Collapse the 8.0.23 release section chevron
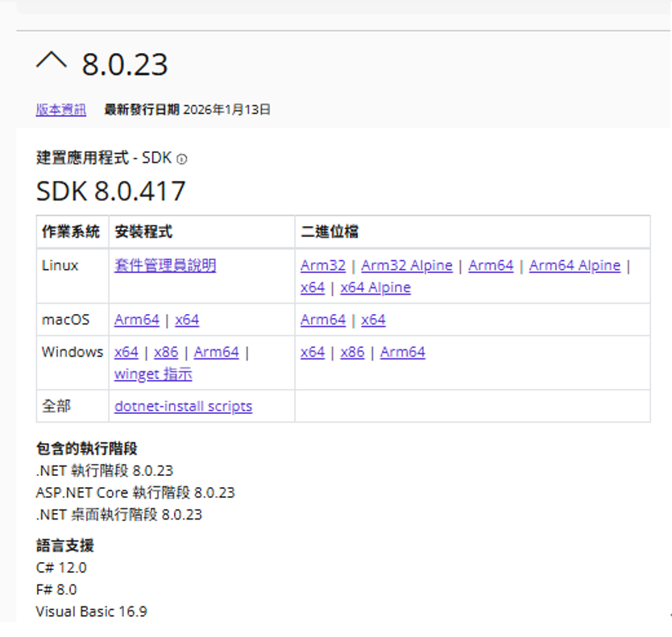Viewport: 672px width, 637px height. coord(52,60)
